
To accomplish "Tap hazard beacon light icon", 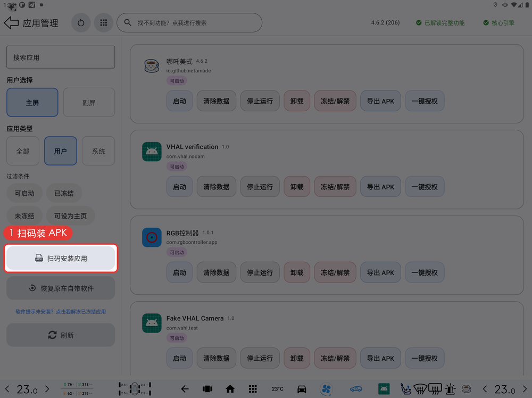I will pyautogui.click(x=451, y=389).
